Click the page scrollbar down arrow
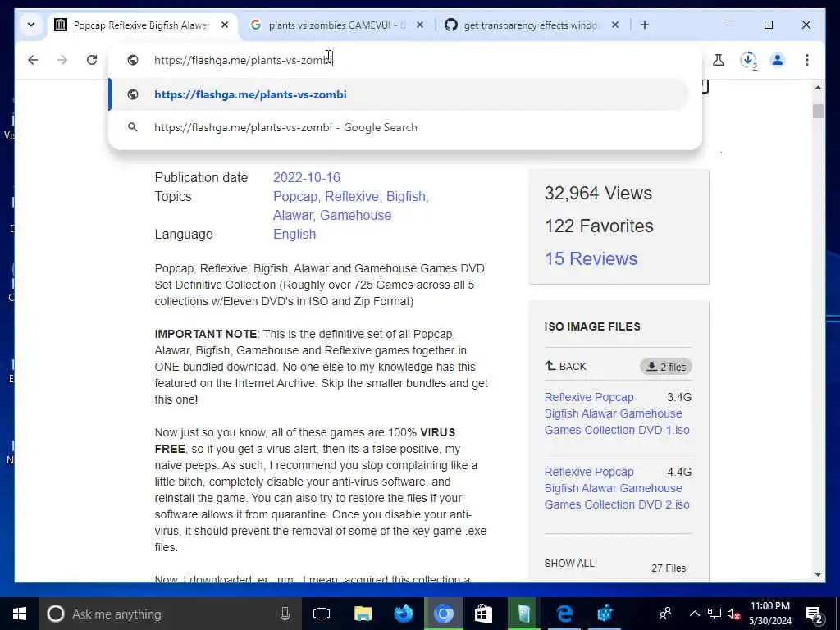The image size is (840, 630). (818, 575)
